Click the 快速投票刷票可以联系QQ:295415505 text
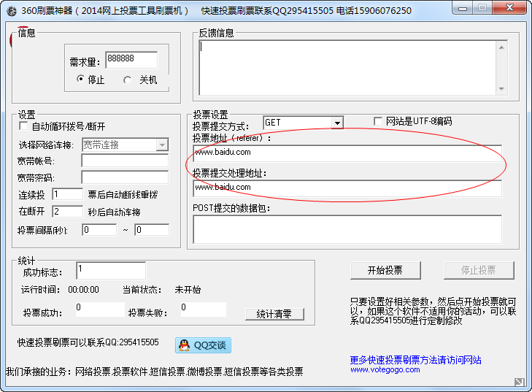 point(88,342)
